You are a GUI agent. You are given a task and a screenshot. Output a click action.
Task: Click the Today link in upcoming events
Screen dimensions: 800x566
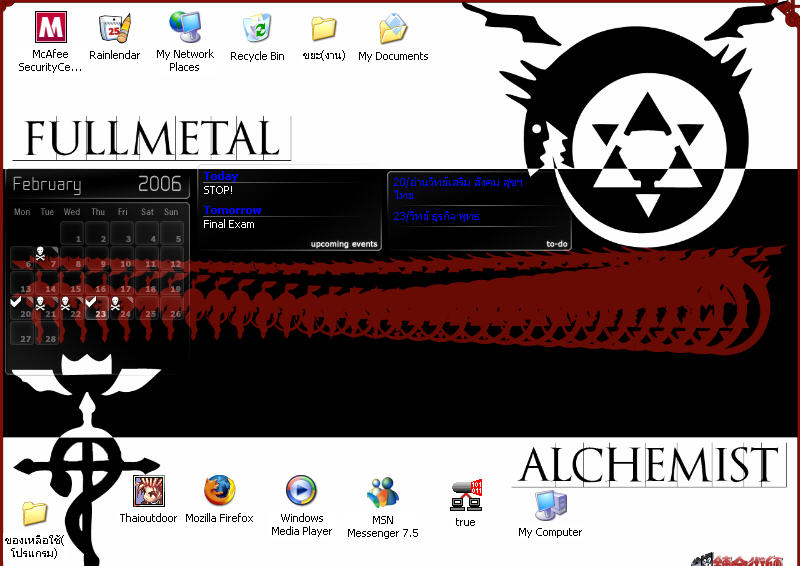(x=221, y=176)
